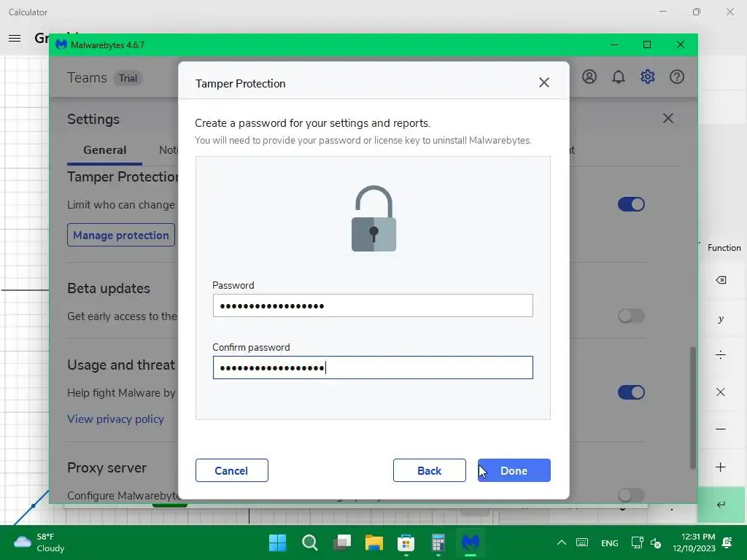747x560 pixels.
Task: Open File Explorer from the taskbar
Action: (374, 542)
